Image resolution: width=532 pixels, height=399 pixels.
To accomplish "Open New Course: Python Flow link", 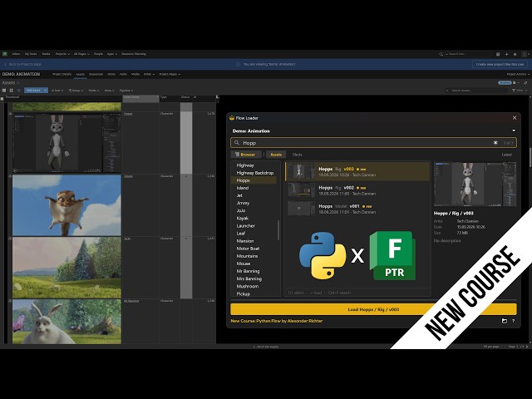I will point(277,321).
